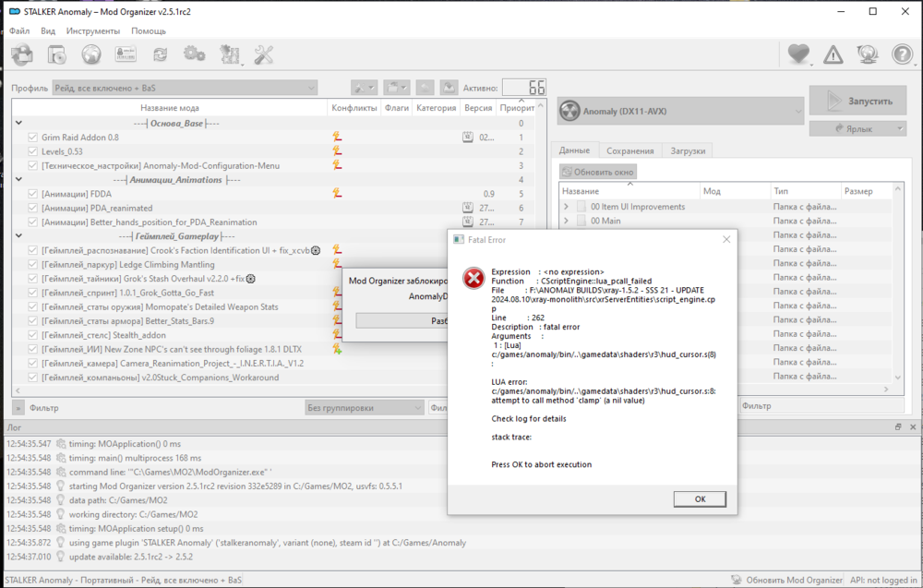This screenshot has width=923, height=588.
Task: Toggle the Better_Stats_Bars.9 checkbox
Action: pos(32,321)
